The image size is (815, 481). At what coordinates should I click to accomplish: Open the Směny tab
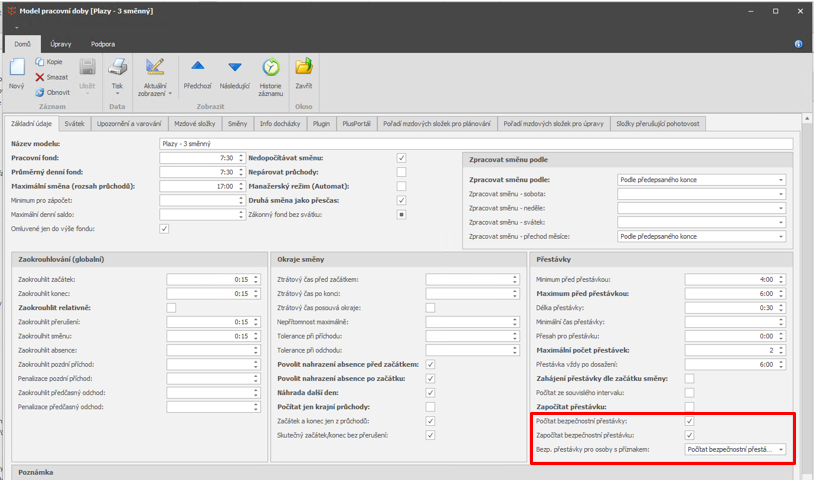point(238,124)
